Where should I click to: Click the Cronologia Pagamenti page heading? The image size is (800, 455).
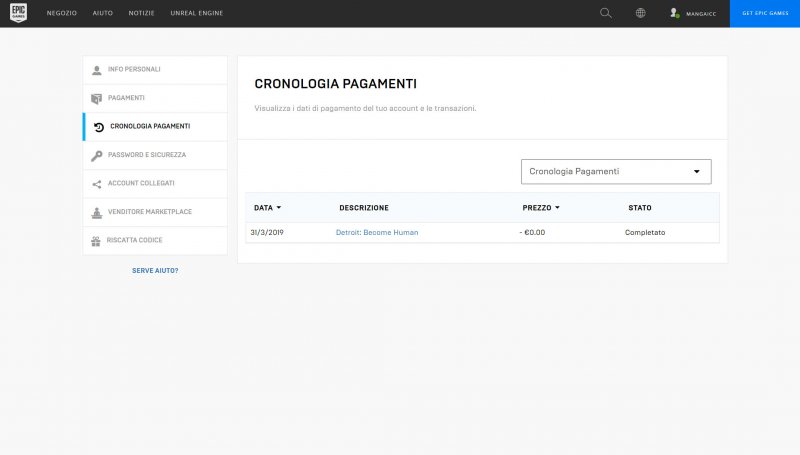pos(335,84)
